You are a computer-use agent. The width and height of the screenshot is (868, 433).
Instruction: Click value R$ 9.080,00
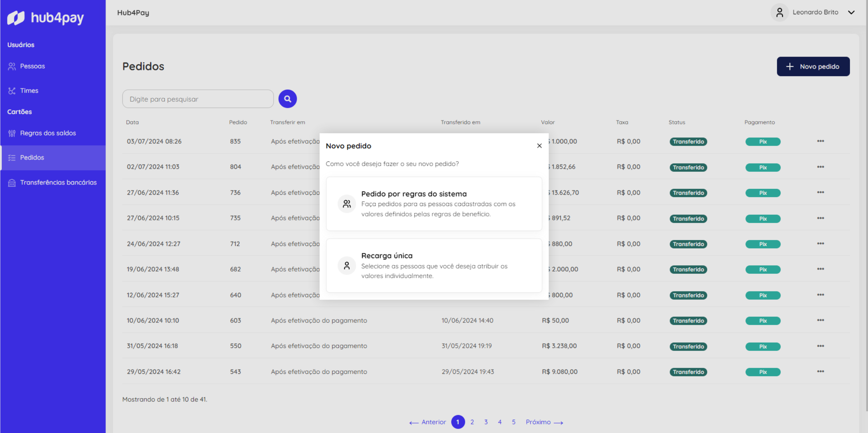(559, 372)
